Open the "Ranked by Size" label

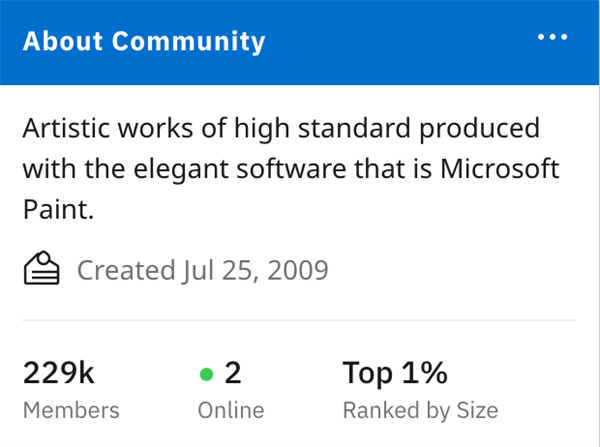pyautogui.click(x=420, y=410)
